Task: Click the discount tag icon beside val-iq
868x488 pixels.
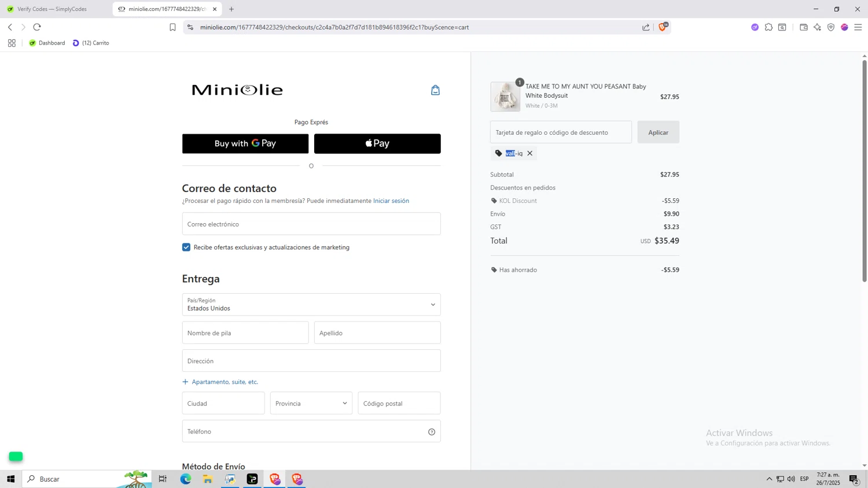Action: [x=498, y=153]
